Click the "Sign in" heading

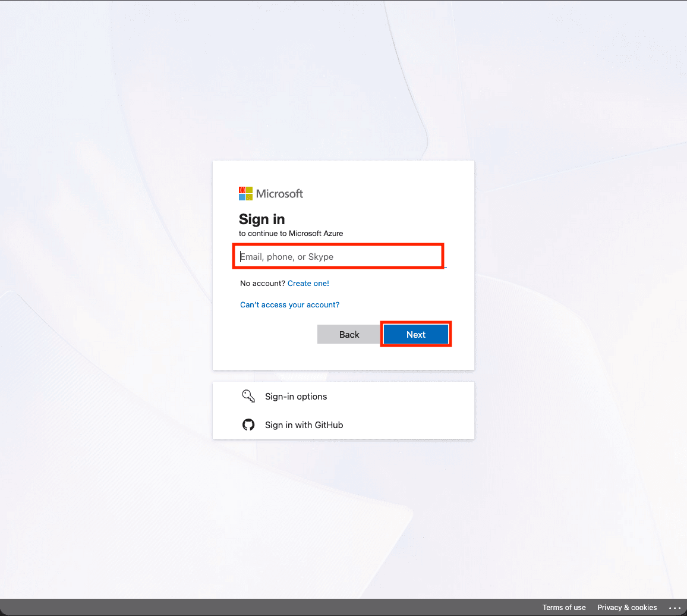coord(261,219)
